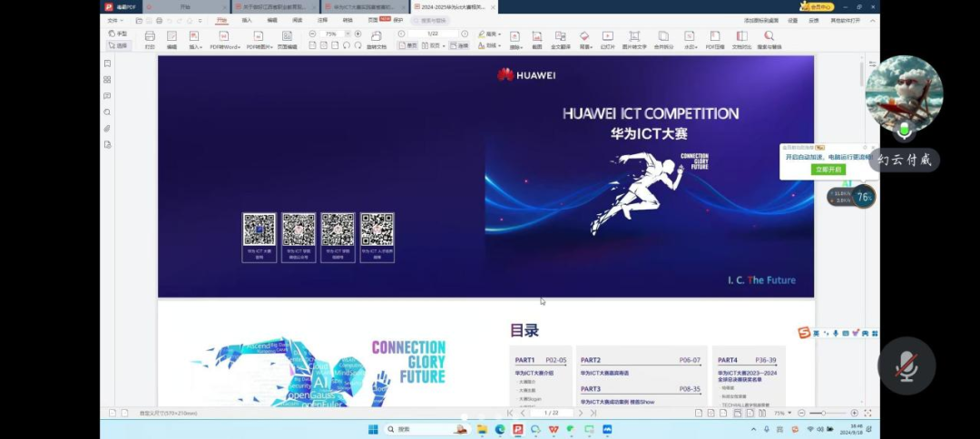This screenshot has width=980, height=439.
Task: Open the Read (阅读) ribbon tab
Action: pyautogui.click(x=298, y=20)
